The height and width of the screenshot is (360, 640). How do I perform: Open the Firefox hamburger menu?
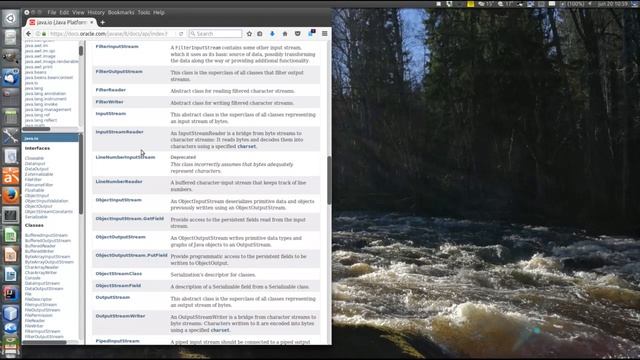coord(324,34)
